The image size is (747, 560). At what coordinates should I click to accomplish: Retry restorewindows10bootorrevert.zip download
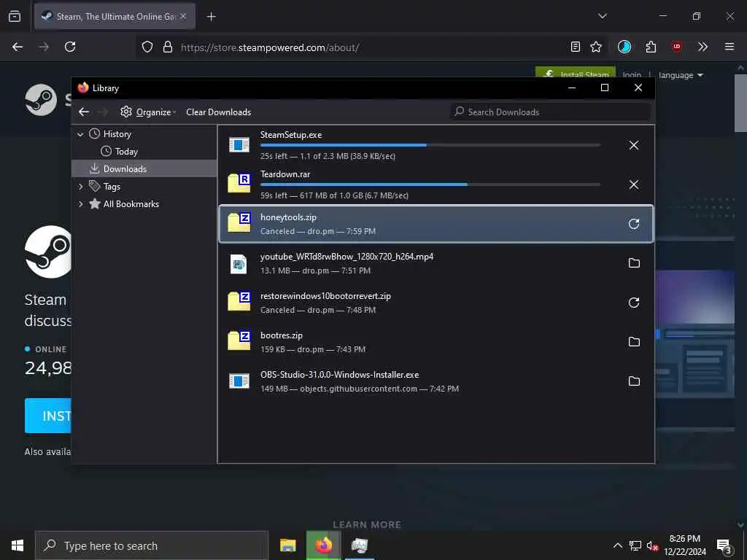click(634, 303)
